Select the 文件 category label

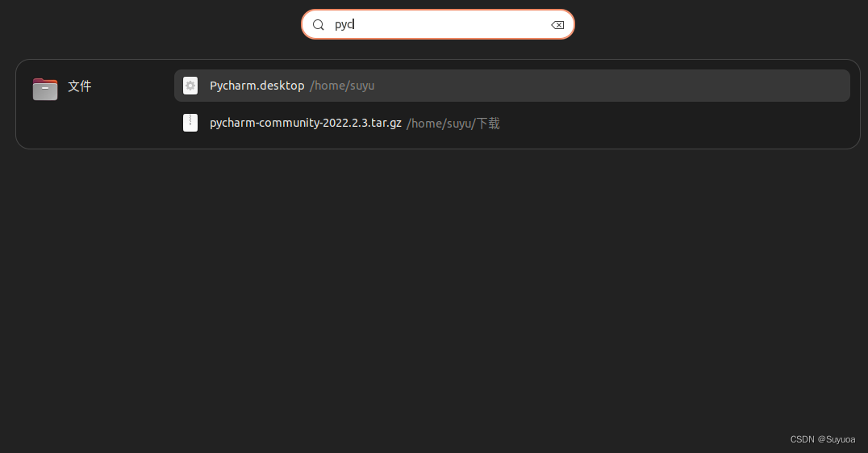pos(80,86)
